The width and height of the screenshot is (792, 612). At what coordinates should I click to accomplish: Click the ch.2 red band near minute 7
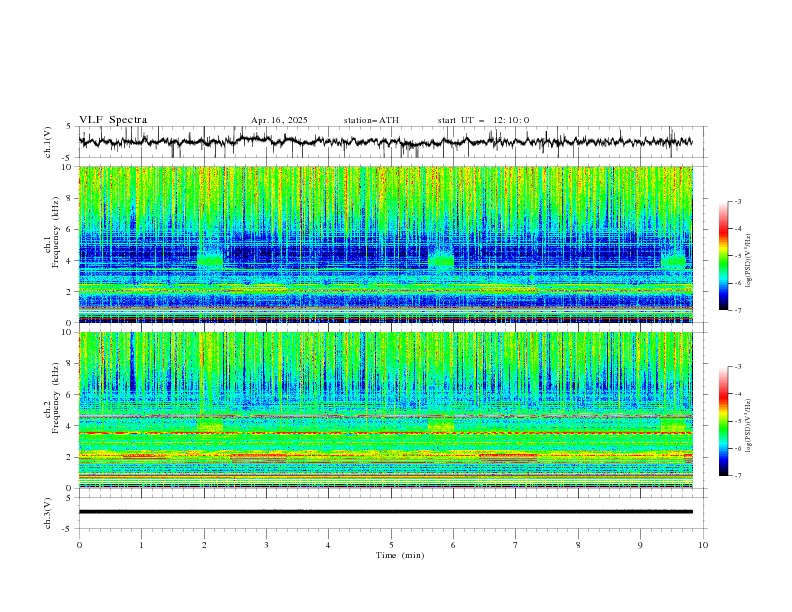click(x=508, y=456)
